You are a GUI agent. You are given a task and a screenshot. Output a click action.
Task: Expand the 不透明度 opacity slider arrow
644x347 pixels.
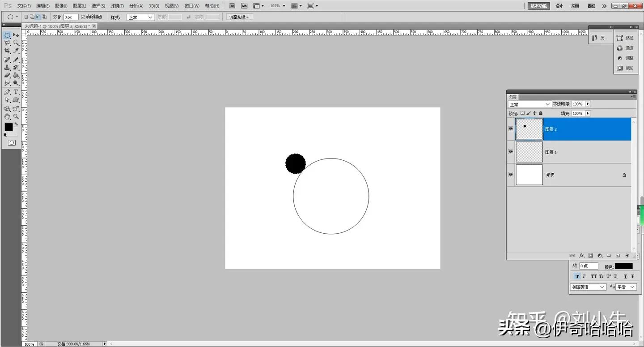588,104
